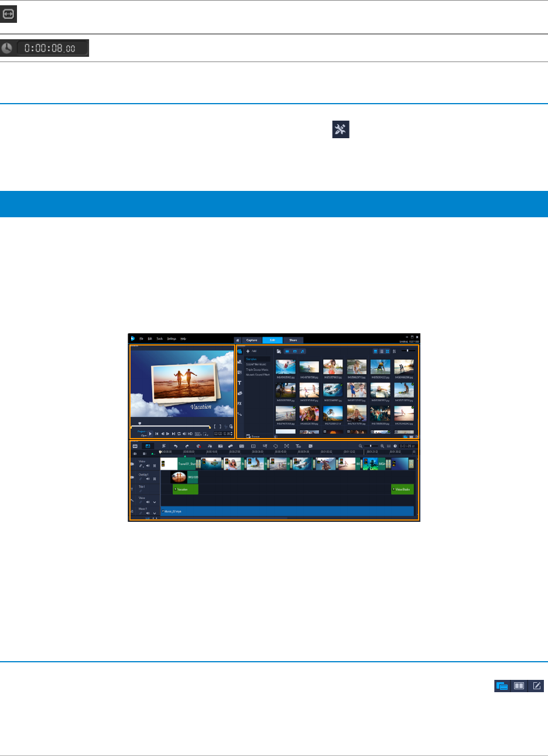Click the Customize Toolbar icon in timeline
This screenshot has height=756, width=548.
(164, 446)
